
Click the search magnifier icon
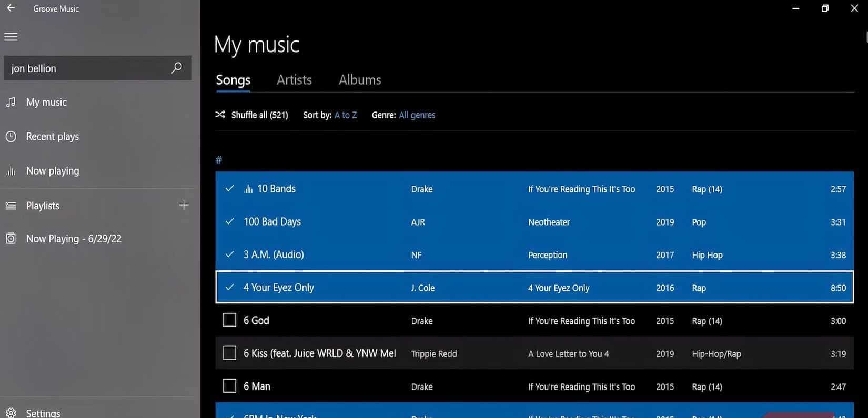(x=177, y=68)
